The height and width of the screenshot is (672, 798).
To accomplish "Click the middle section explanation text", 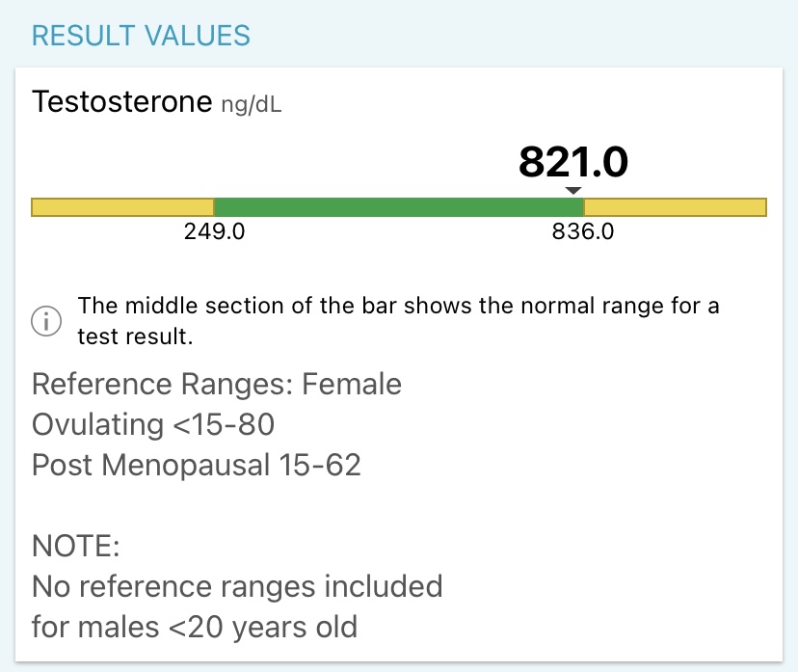I will (399, 308).
